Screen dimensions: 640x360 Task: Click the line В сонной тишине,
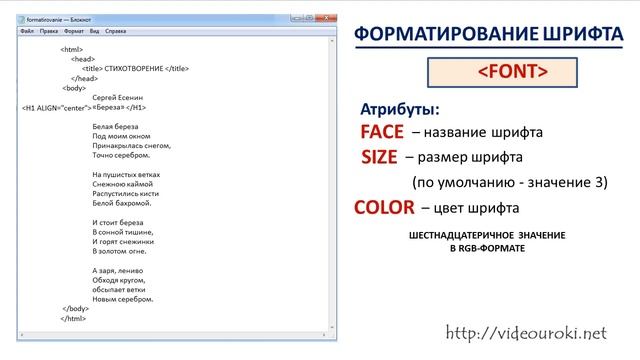click(123, 232)
